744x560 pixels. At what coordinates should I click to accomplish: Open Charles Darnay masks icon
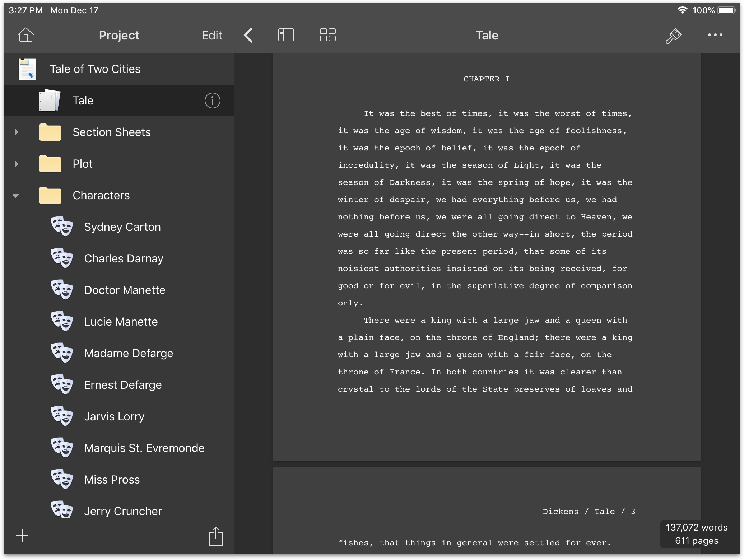point(62,258)
